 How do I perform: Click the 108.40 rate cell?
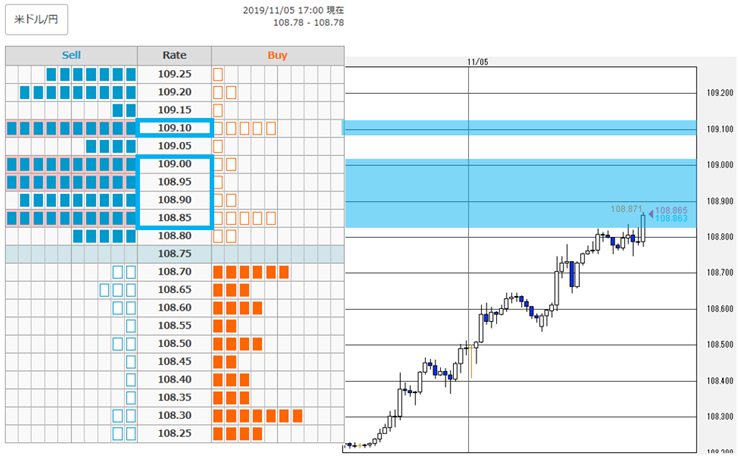pyautogui.click(x=175, y=379)
